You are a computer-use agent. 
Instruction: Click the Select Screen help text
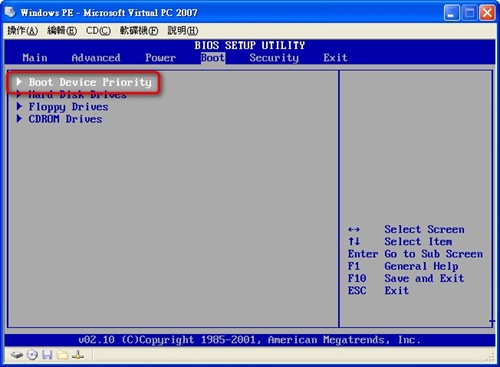pyautogui.click(x=424, y=229)
